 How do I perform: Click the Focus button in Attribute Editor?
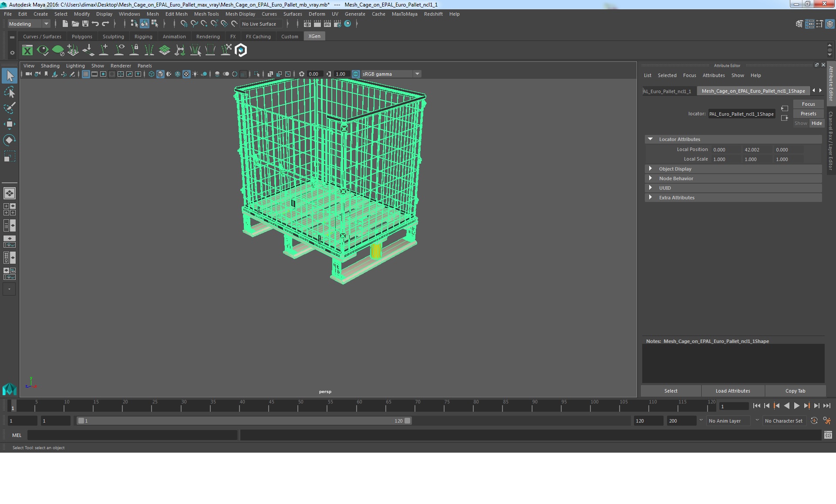(x=808, y=103)
